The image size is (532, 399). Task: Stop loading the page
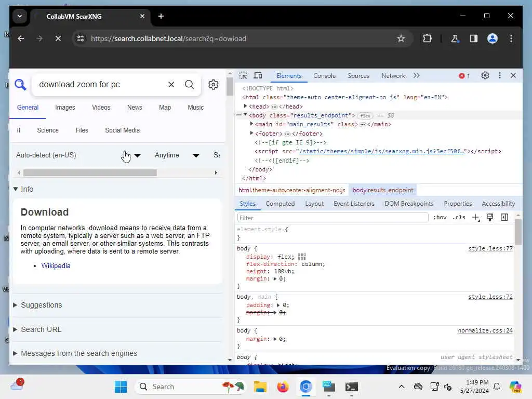[58, 38]
